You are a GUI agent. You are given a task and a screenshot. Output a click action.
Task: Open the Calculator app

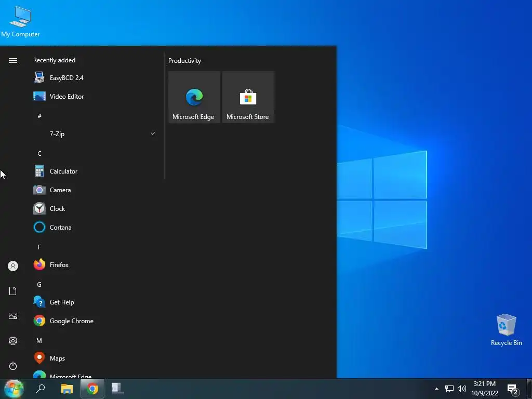[95, 171]
